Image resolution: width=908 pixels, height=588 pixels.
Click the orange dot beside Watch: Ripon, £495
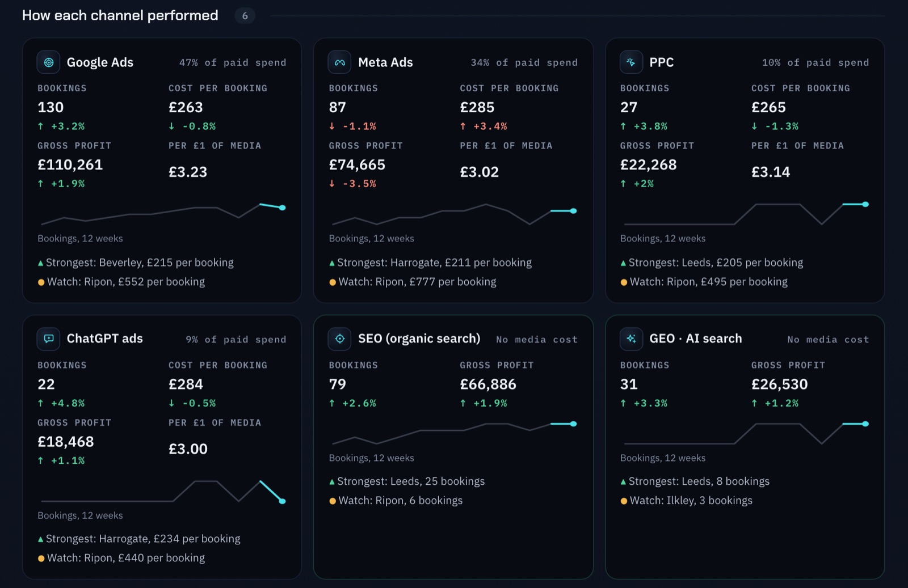pos(624,282)
